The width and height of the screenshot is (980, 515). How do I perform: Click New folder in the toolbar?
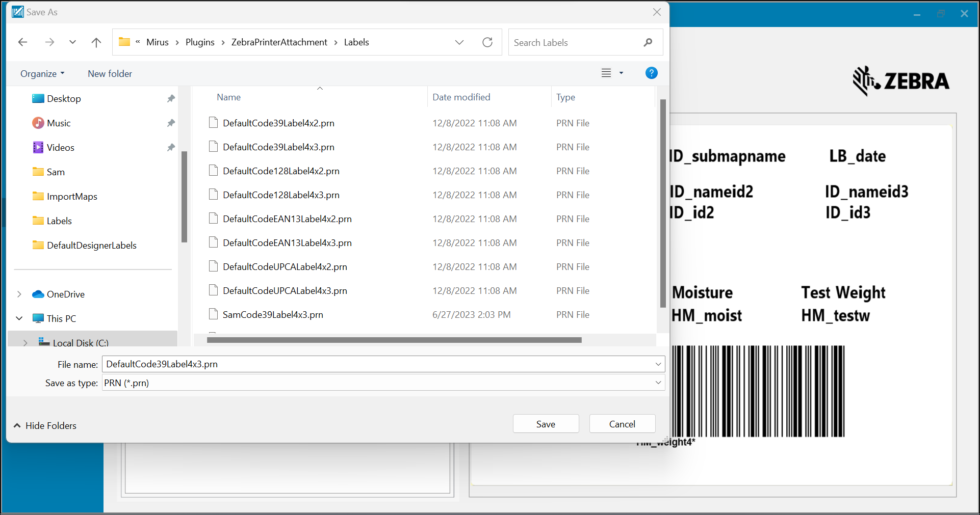tap(110, 74)
